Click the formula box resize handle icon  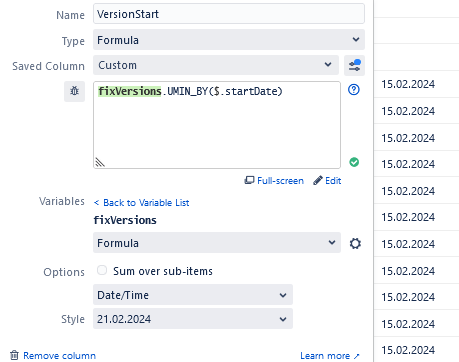(x=100, y=162)
